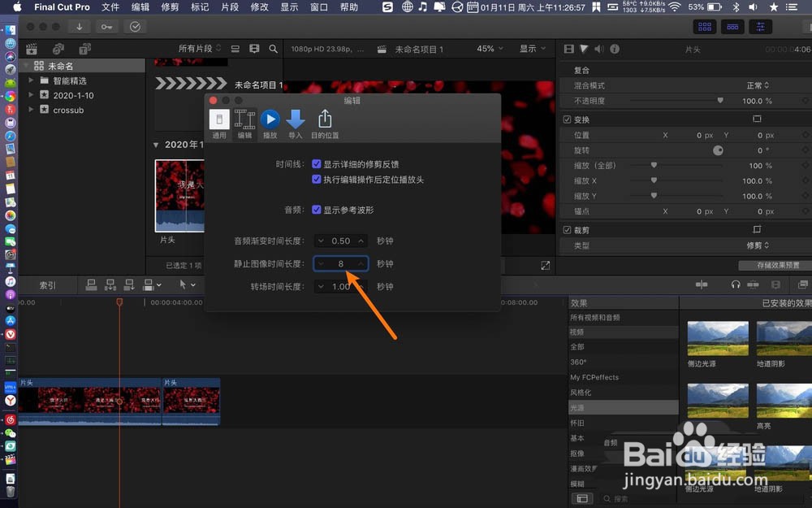Viewport: 812px width, 508px height.
Task: Adjust the 不透明度 opacity slider
Action: [x=719, y=101]
